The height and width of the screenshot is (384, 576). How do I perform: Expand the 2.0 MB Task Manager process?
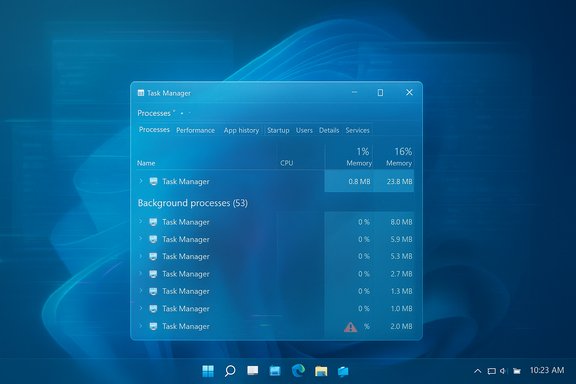pyautogui.click(x=141, y=326)
